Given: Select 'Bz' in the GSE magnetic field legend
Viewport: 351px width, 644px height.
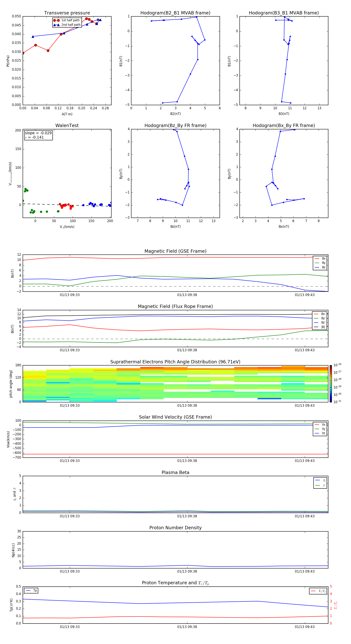Looking at the screenshot, I should [320, 267].
